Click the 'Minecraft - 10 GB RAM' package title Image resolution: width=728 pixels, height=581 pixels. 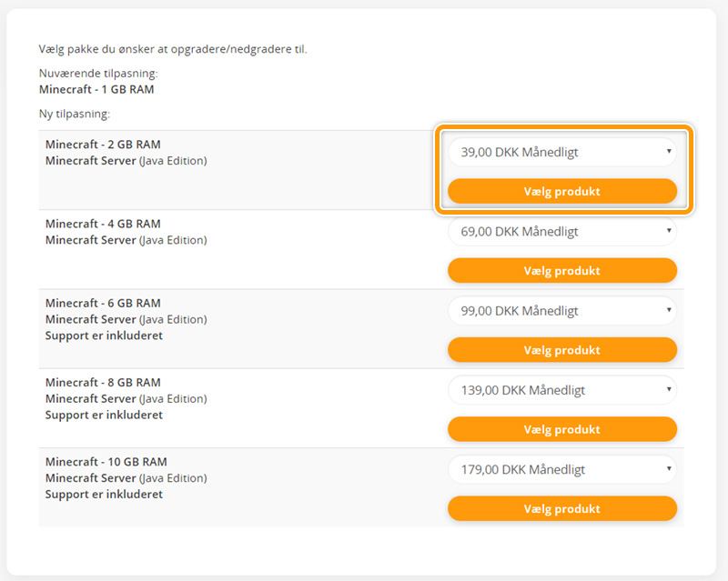pos(106,462)
